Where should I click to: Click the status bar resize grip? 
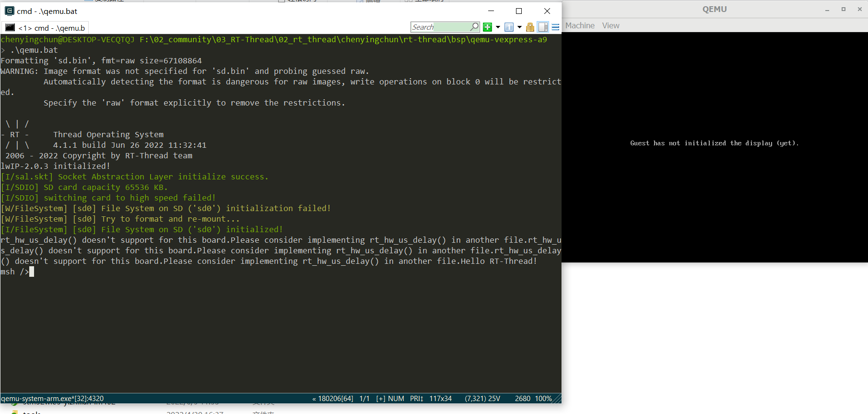[x=557, y=399]
